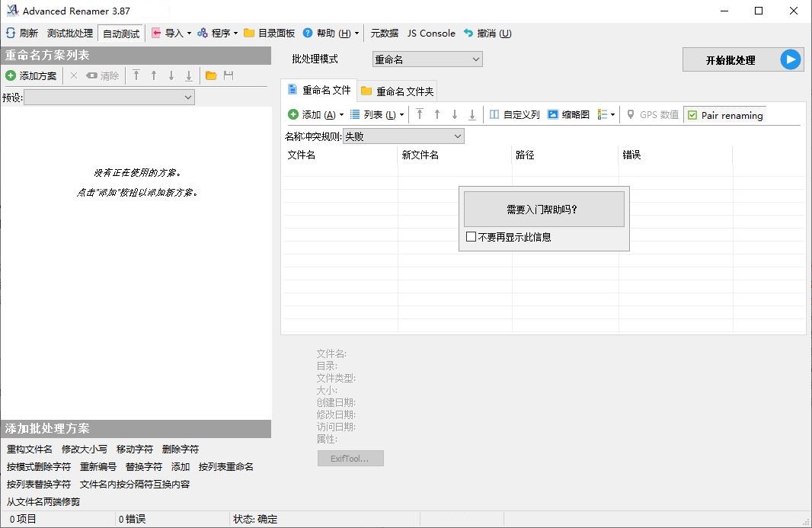The height and width of the screenshot is (528, 812).
Task: Add the 添加 method in batch methods
Action: click(x=181, y=467)
